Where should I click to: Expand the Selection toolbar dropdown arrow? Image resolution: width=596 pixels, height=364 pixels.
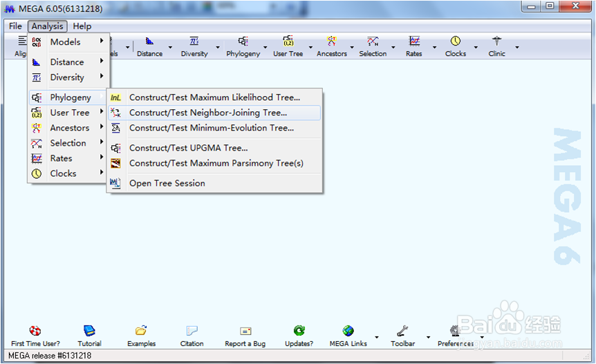coord(393,48)
